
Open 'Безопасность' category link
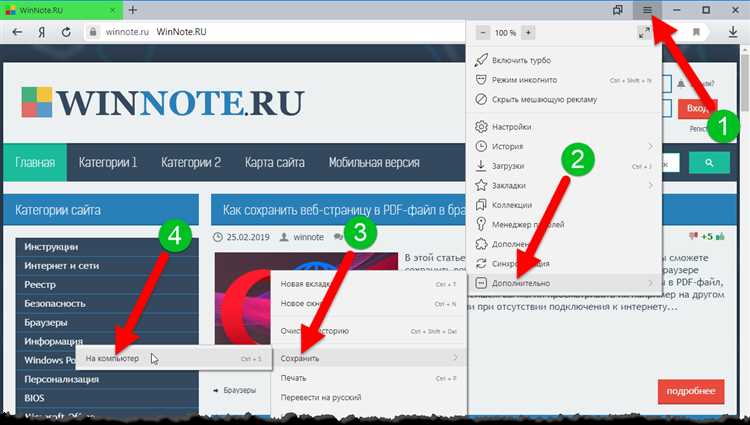coord(55,304)
